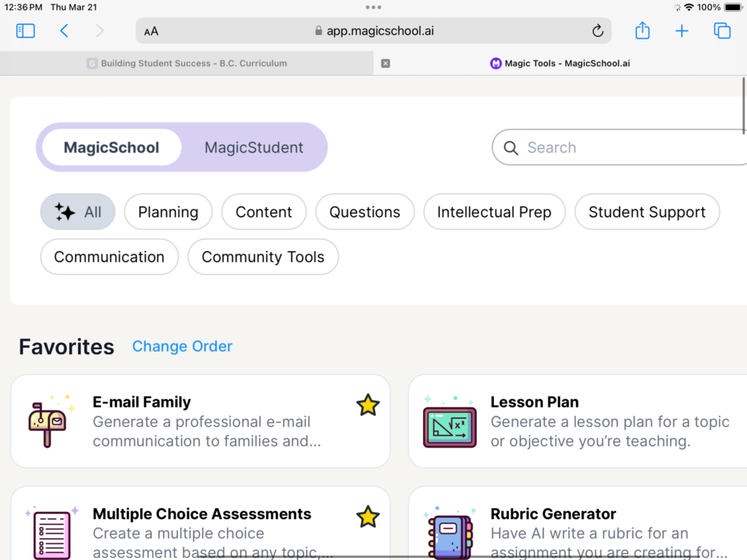Show all tabs overview icon
Image resolution: width=747 pixels, height=560 pixels.
click(x=721, y=31)
